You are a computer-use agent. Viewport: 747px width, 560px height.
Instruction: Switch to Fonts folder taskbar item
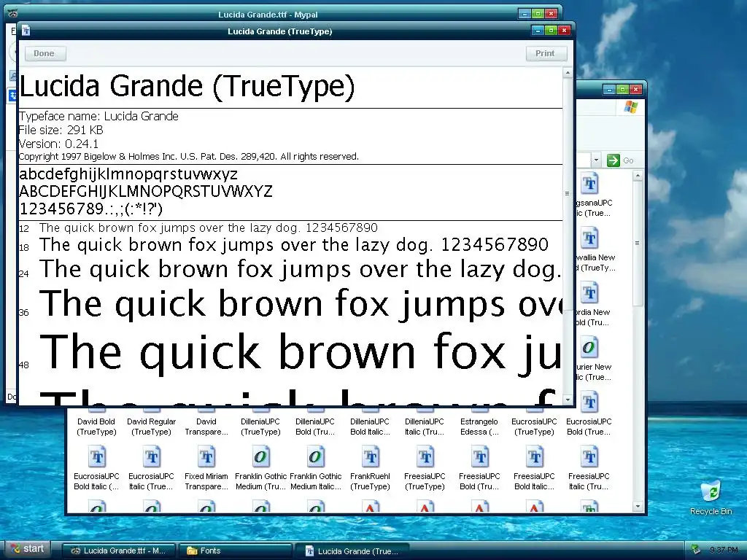236,551
